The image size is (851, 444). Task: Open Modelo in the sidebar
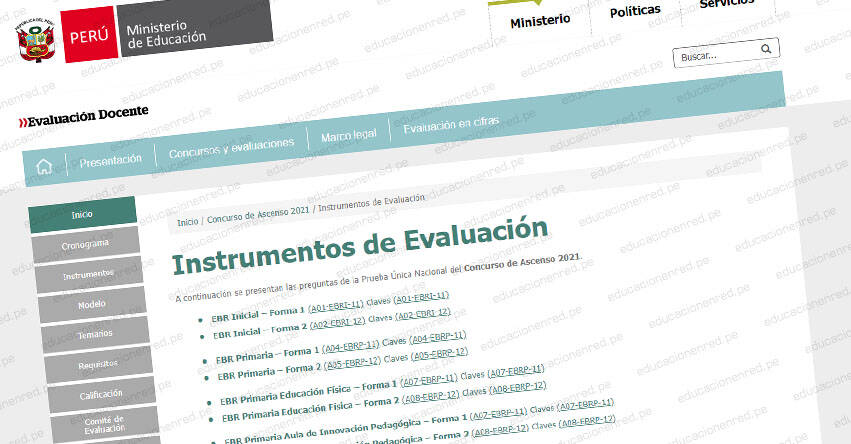(x=92, y=305)
